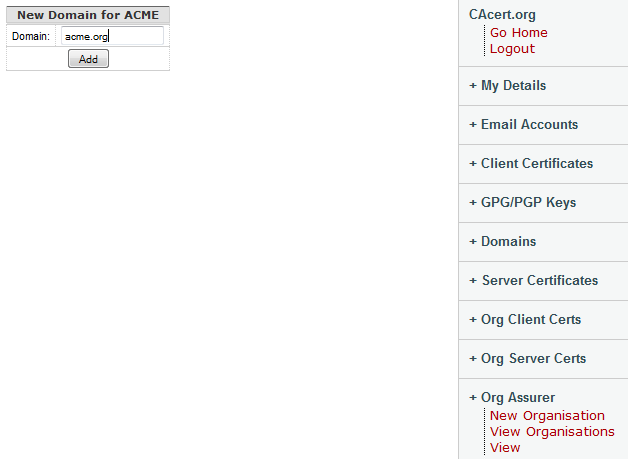628x459 pixels.
Task: Click the CAcert.org menu heading
Action: tap(502, 15)
